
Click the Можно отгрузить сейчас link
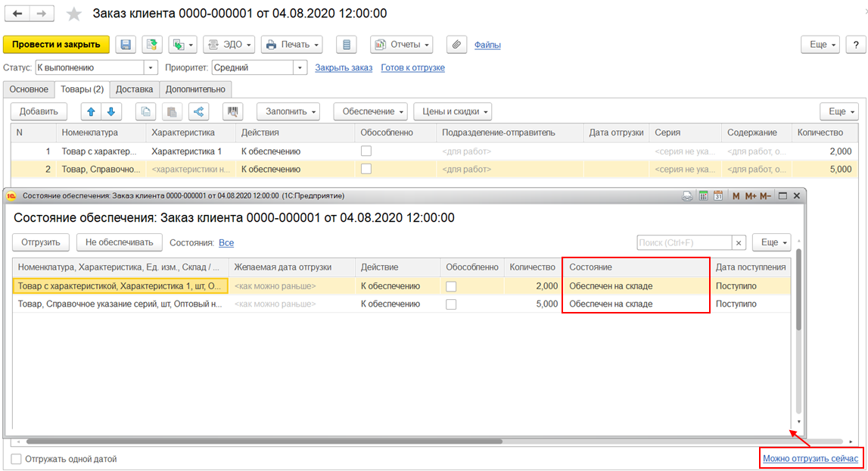coord(810,458)
